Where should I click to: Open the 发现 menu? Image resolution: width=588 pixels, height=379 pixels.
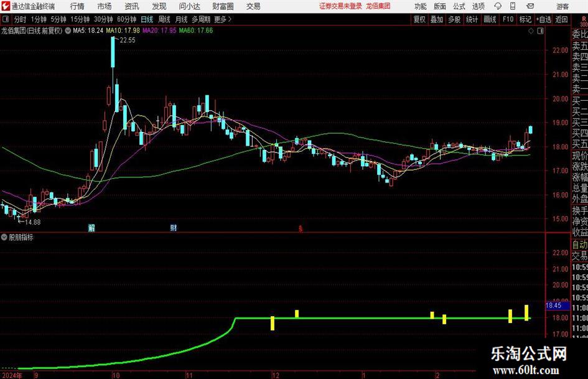[159, 6]
